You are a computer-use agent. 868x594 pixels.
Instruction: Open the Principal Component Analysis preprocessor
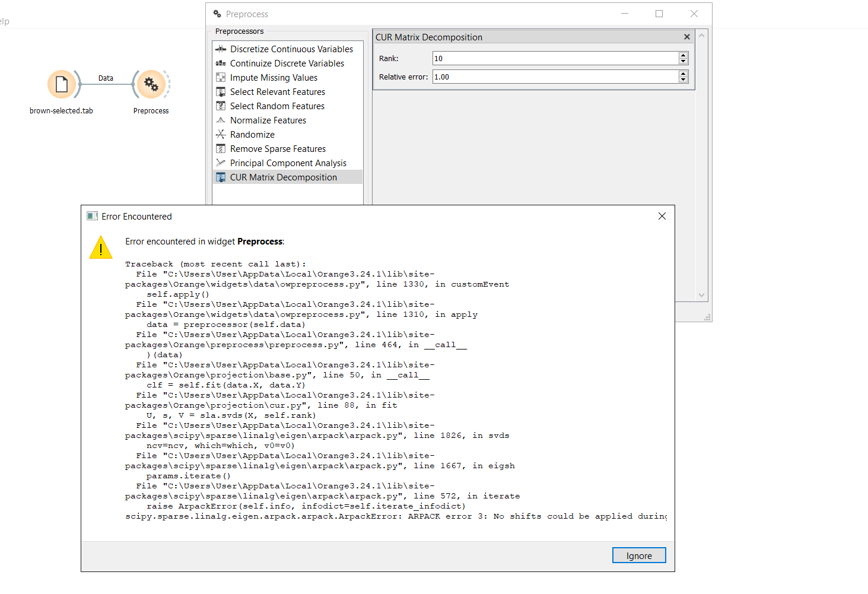(x=288, y=163)
